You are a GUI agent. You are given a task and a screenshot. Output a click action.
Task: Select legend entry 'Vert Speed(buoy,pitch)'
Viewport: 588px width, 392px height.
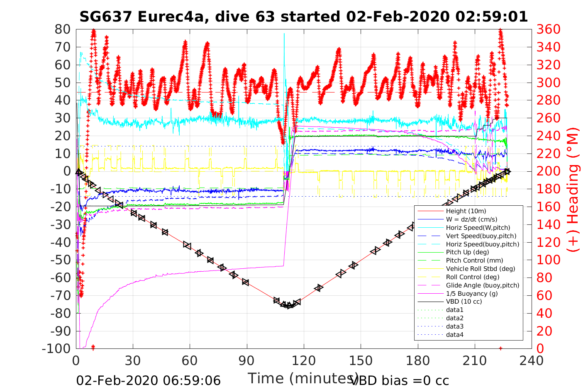point(481,236)
